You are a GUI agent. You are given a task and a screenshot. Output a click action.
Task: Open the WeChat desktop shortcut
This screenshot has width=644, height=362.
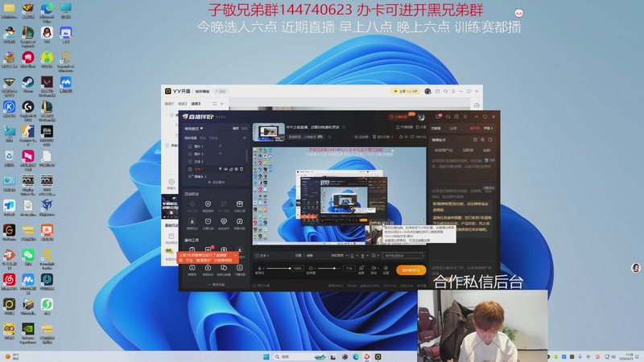point(28,255)
